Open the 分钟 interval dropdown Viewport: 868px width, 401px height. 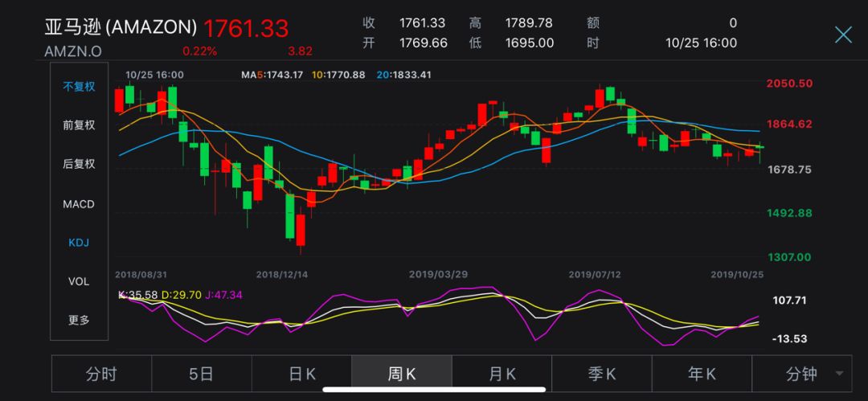802,374
